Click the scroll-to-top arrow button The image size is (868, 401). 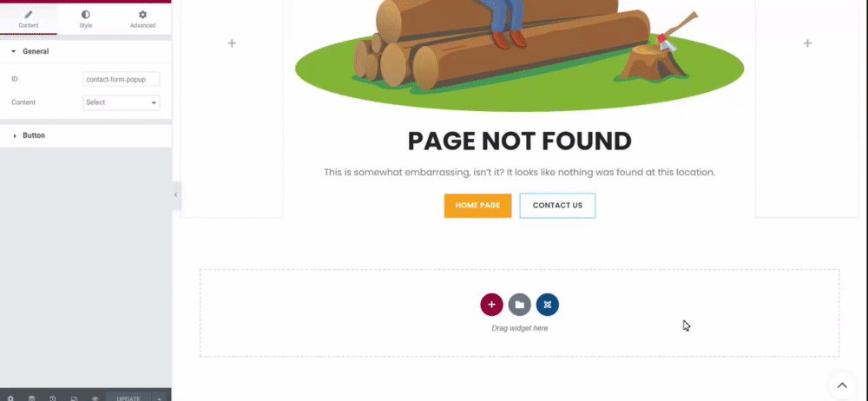841,385
